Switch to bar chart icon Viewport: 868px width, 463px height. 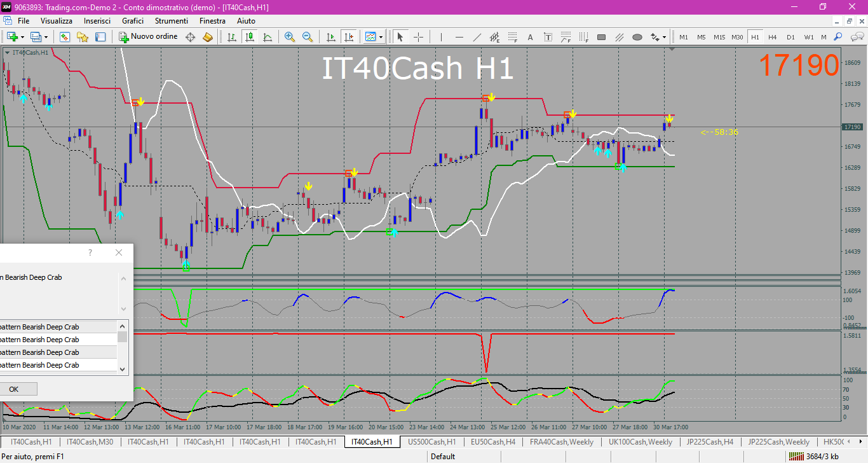tap(232, 37)
